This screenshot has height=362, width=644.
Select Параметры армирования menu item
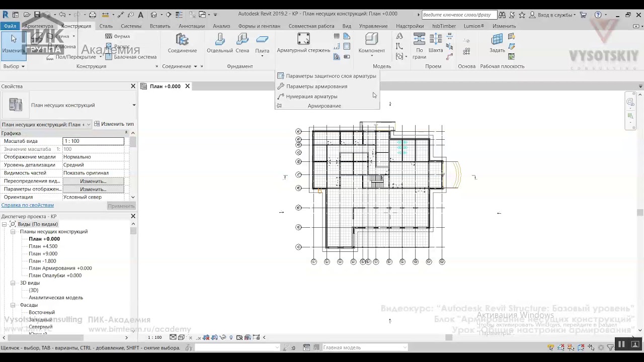[x=313, y=86]
